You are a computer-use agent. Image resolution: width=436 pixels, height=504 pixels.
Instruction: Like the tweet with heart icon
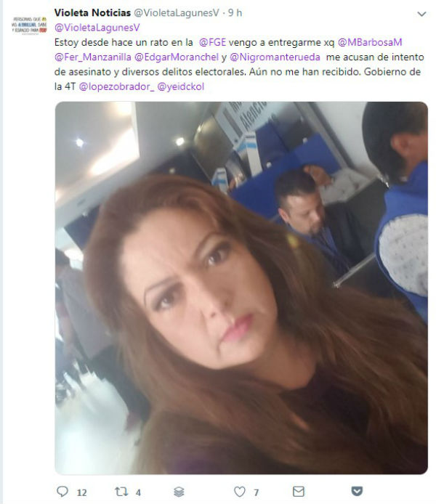[x=240, y=492]
